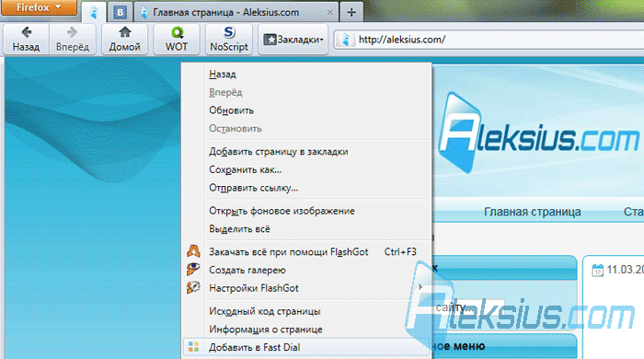Click the calendar icon beside 11.03 date

(598, 271)
